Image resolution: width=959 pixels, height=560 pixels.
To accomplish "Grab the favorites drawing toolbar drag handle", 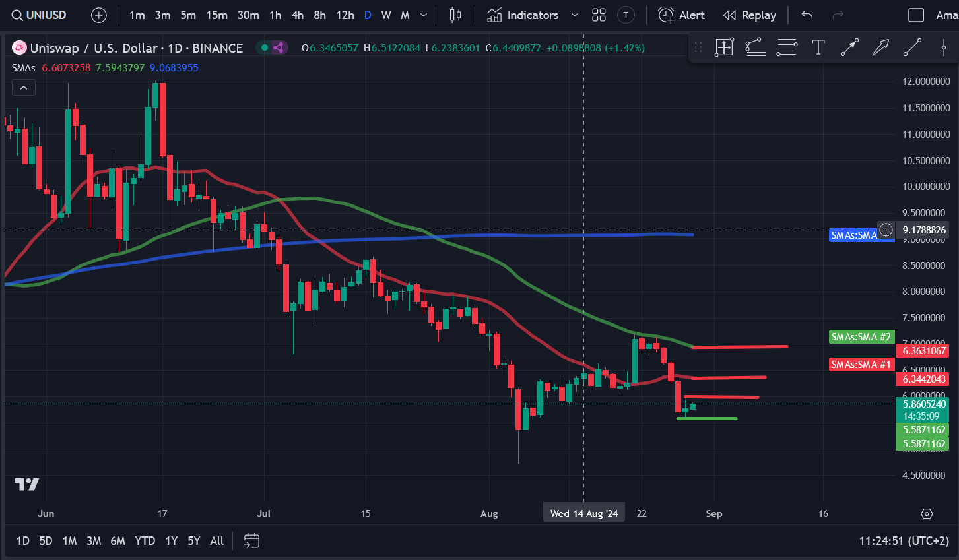I will coord(698,47).
